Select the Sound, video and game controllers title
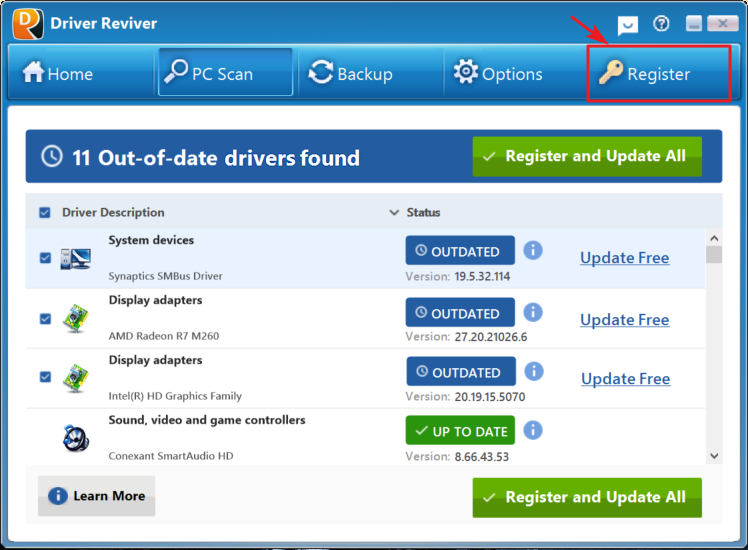The height and width of the screenshot is (550, 748). coord(207,420)
